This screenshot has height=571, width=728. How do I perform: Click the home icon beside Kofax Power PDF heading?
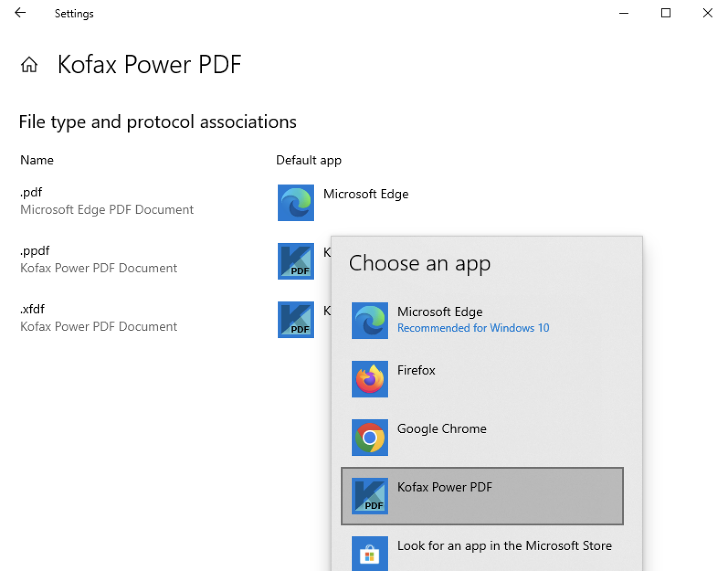pyautogui.click(x=29, y=64)
